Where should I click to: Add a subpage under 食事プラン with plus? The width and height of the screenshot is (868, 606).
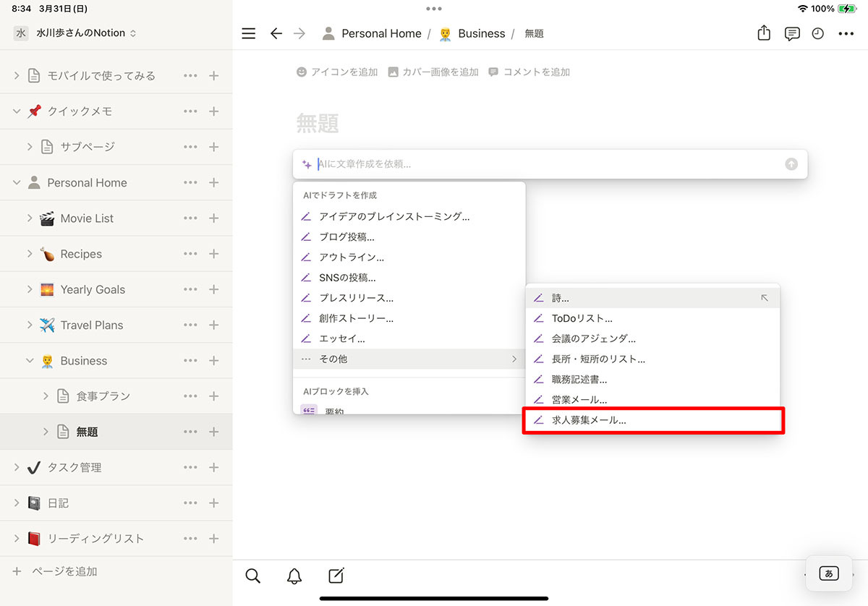[x=213, y=396]
